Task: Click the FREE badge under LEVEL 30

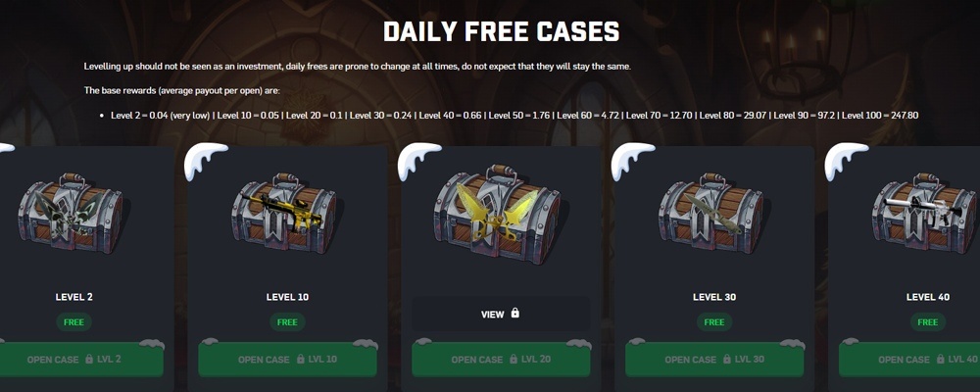Action: click(714, 322)
